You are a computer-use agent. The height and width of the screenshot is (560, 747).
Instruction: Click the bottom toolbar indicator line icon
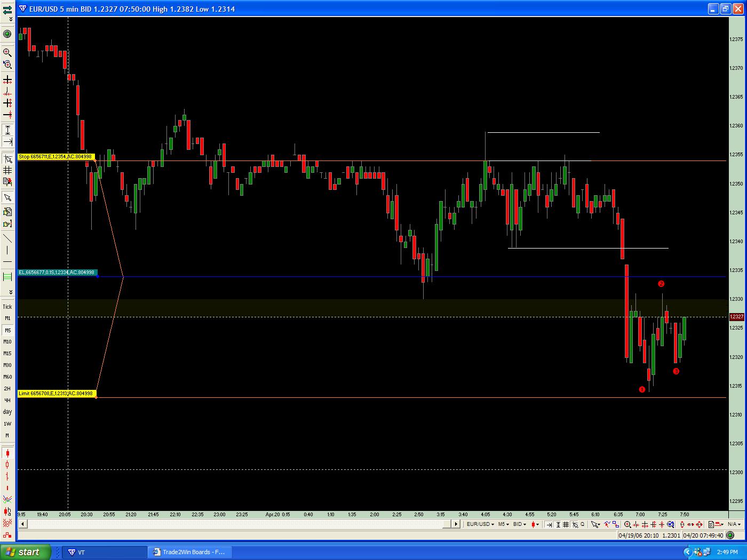[x=607, y=524]
